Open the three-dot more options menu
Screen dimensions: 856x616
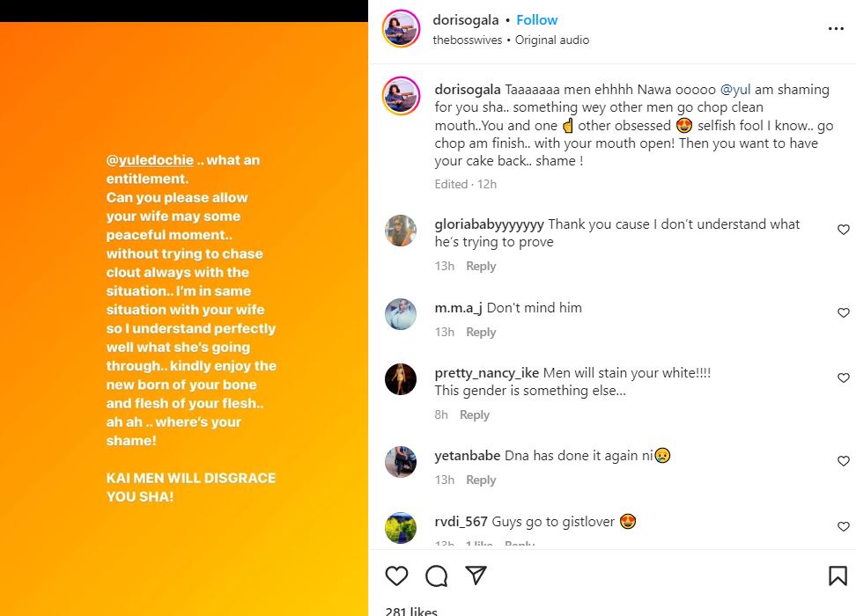[x=836, y=29]
